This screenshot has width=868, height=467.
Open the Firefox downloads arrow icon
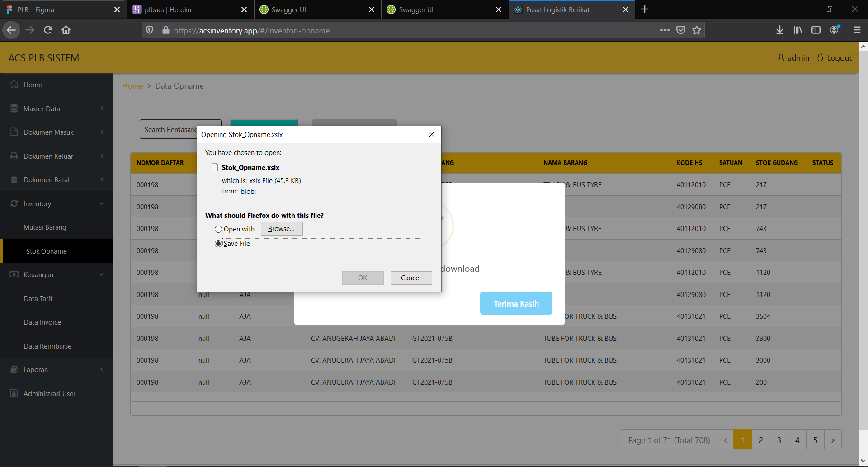point(780,30)
